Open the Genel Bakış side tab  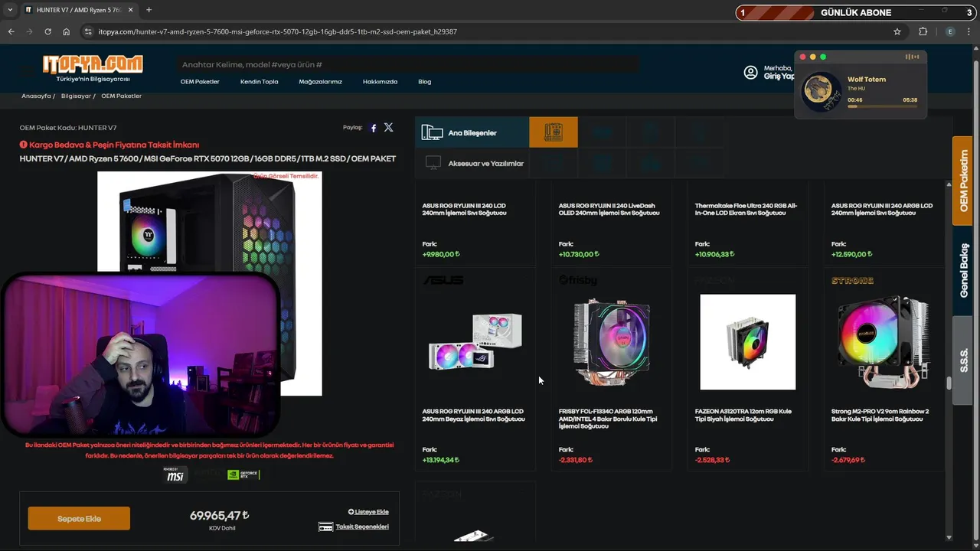(x=962, y=270)
